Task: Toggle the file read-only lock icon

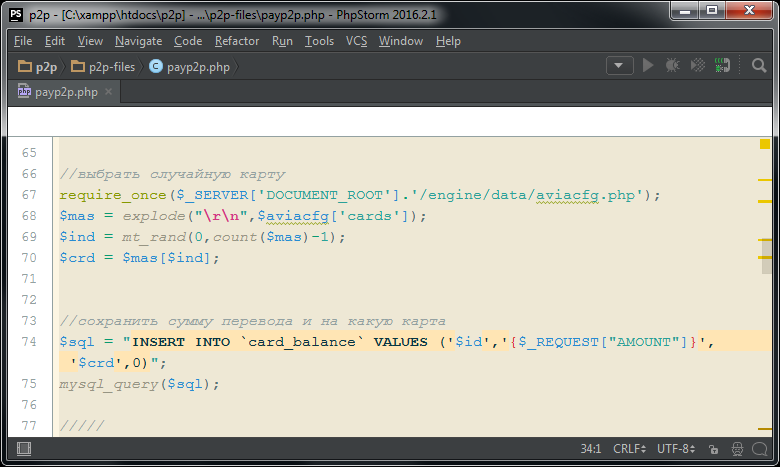Action: click(x=713, y=450)
